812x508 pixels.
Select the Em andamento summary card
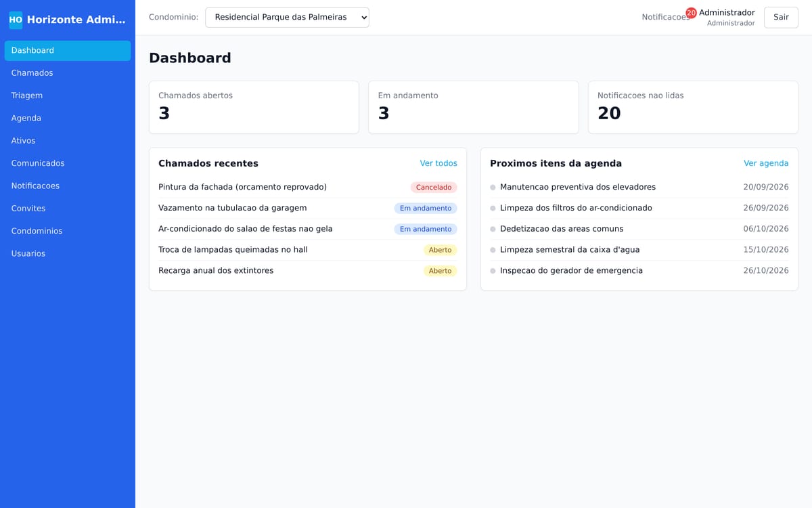474,107
